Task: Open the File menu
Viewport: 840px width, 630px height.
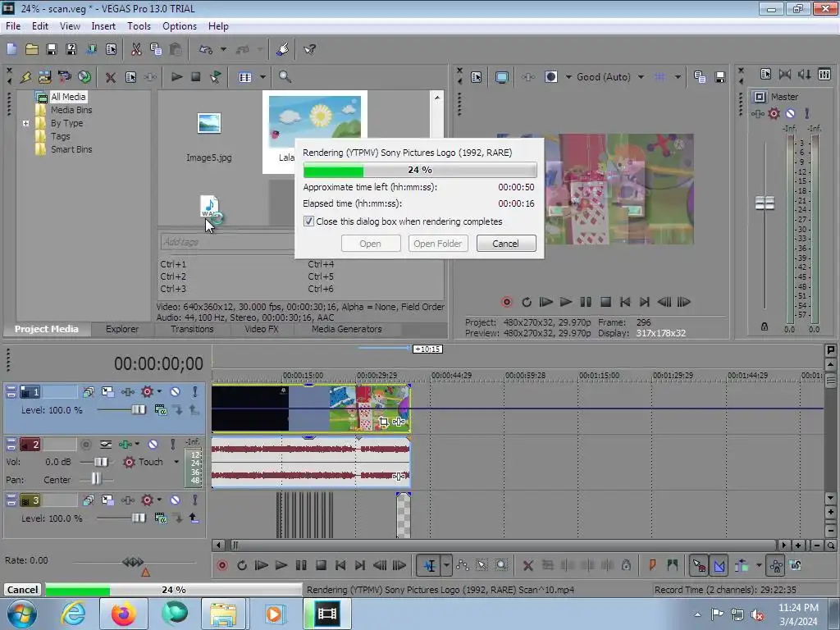Action: [x=13, y=25]
